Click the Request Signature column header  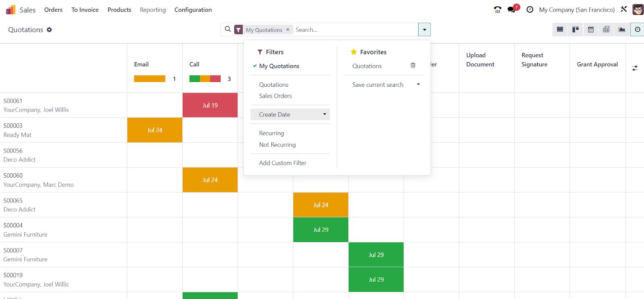(535, 60)
